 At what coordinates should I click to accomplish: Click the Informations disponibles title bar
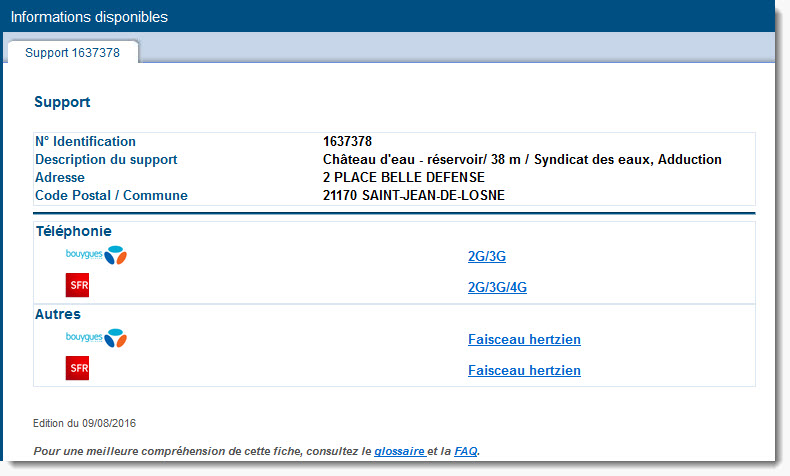[388, 17]
